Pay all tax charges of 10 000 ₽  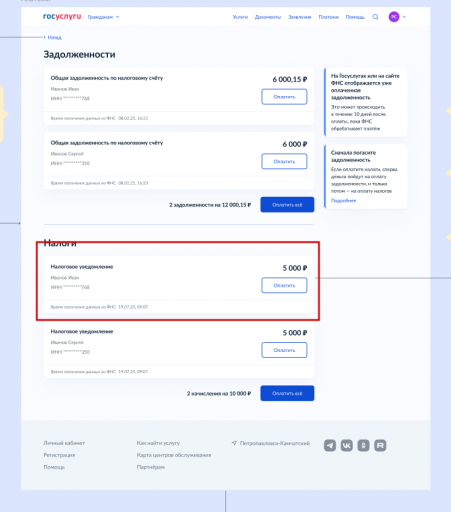point(287,393)
